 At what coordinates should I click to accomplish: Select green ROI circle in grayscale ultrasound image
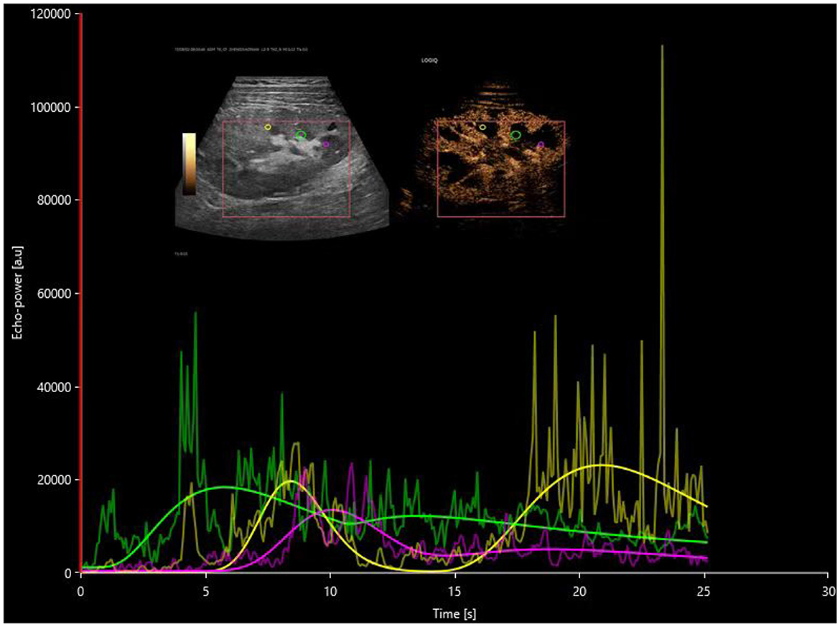pyautogui.click(x=301, y=134)
